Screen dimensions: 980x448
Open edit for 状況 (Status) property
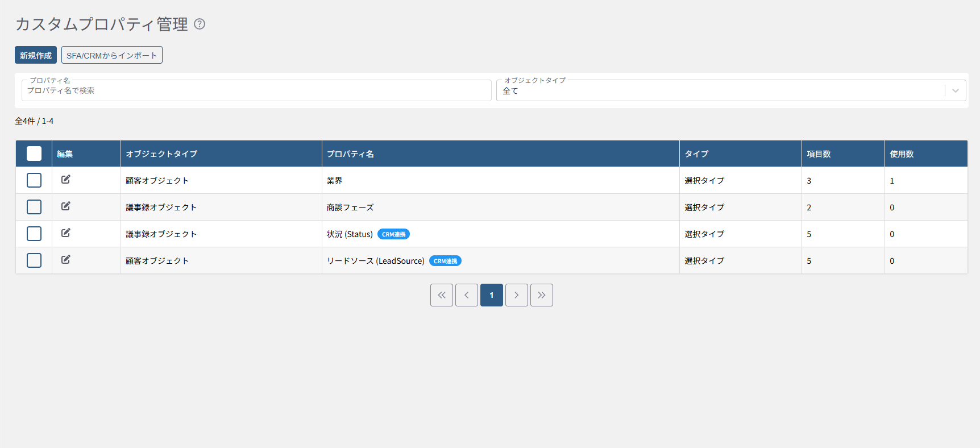coord(66,233)
